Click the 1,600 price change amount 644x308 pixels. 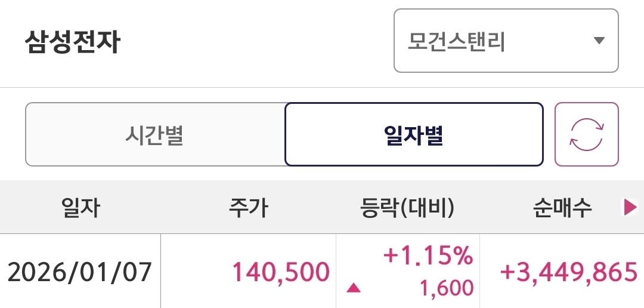point(445,289)
